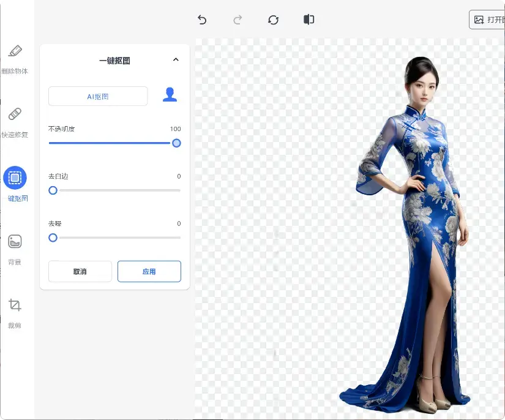Click the 去噪 denoise slider handle
The width and height of the screenshot is (505, 420).
(x=53, y=238)
